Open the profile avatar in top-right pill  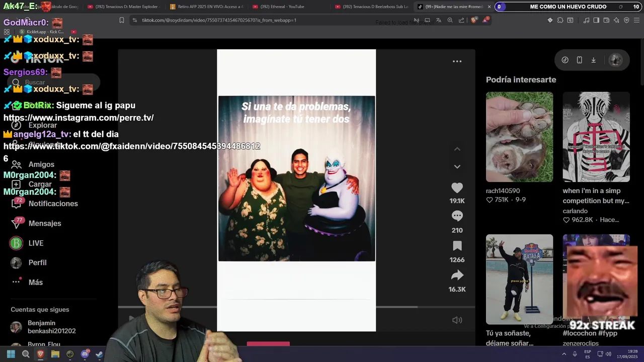pos(615,60)
